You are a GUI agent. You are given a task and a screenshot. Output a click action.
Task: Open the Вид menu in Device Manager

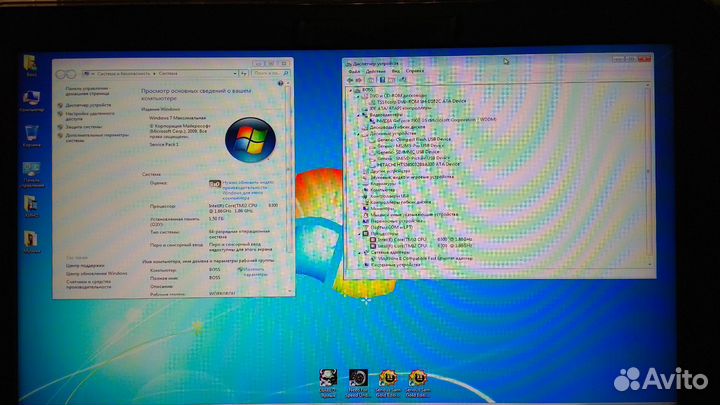pos(395,71)
